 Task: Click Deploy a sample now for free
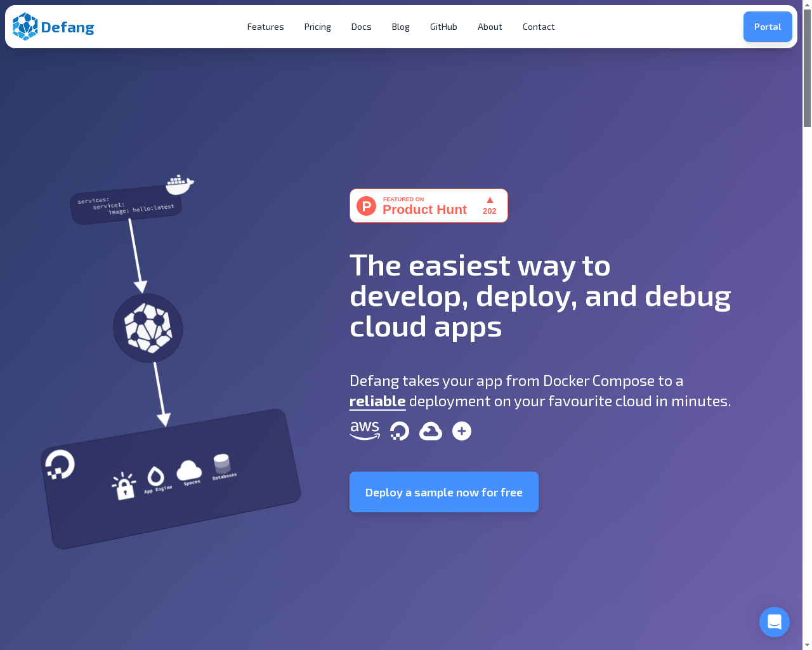point(444,492)
